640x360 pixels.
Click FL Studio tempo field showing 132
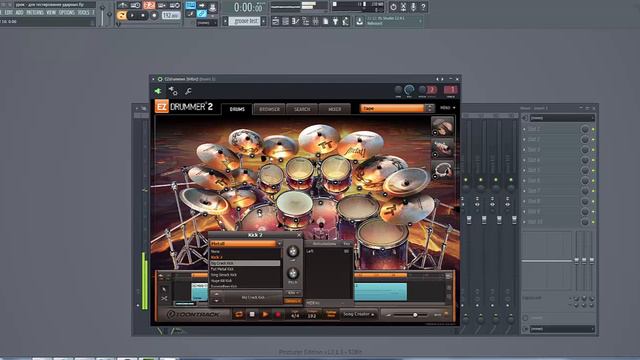[171, 16]
